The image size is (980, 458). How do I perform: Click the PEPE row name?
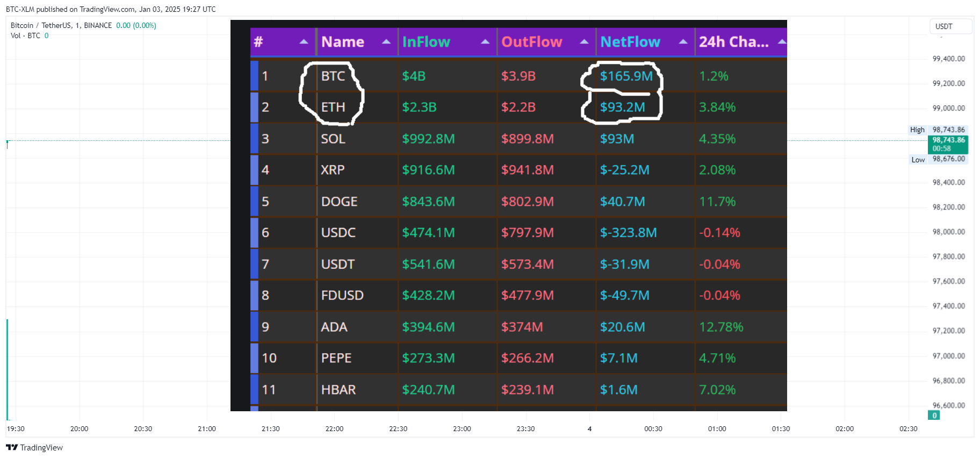coord(336,358)
